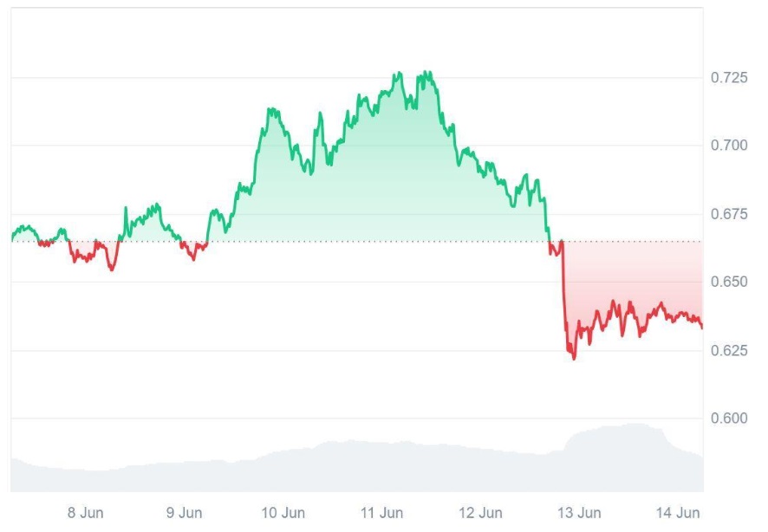Click the highest peak of the green line
The image size is (768, 532).
[x=426, y=73]
